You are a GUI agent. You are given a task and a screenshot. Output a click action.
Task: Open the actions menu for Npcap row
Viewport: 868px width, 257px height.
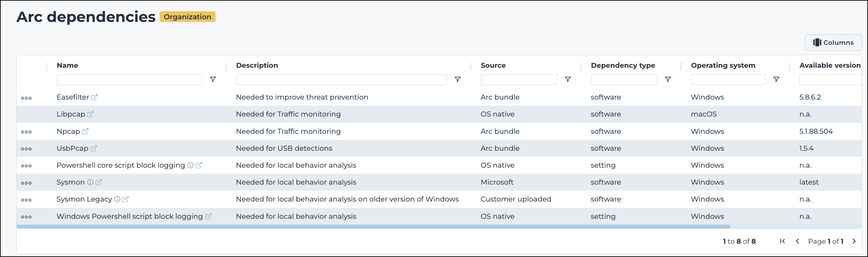26,132
